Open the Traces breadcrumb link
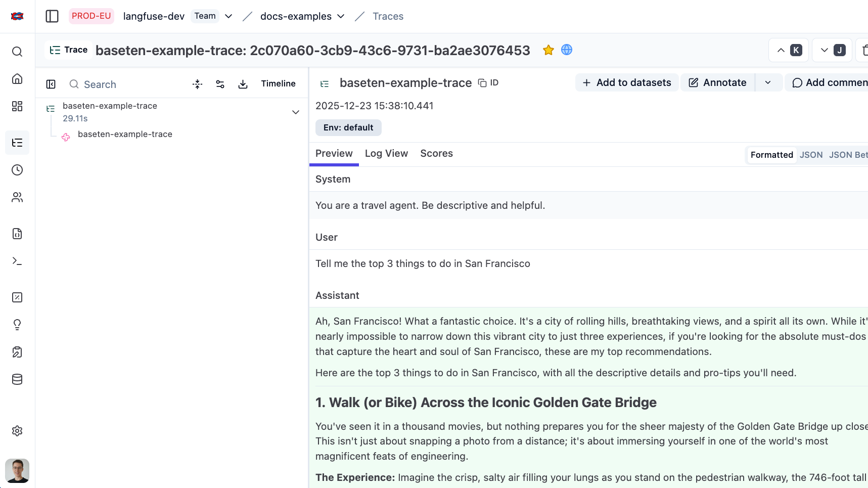Viewport: 868px width, 488px height. pos(388,16)
